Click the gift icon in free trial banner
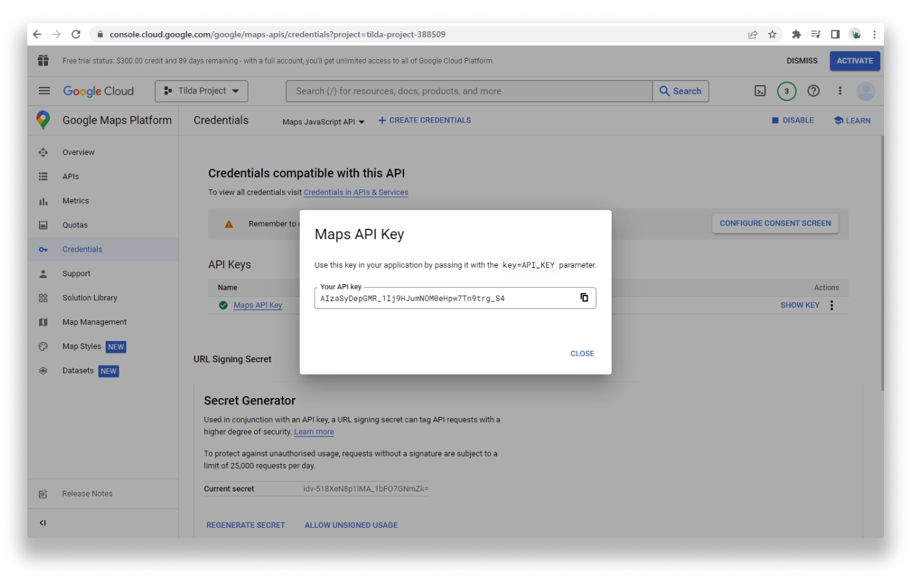Viewport: 912px width, 588px height. [43, 60]
